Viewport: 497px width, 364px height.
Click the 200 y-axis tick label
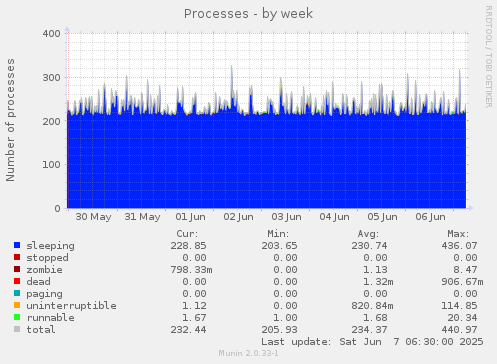pyautogui.click(x=51, y=121)
